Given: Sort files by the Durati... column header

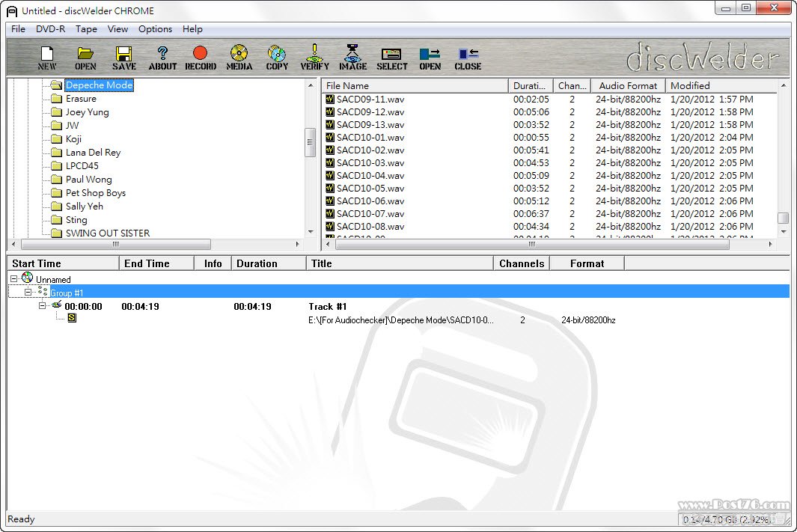Looking at the screenshot, I should tap(531, 86).
